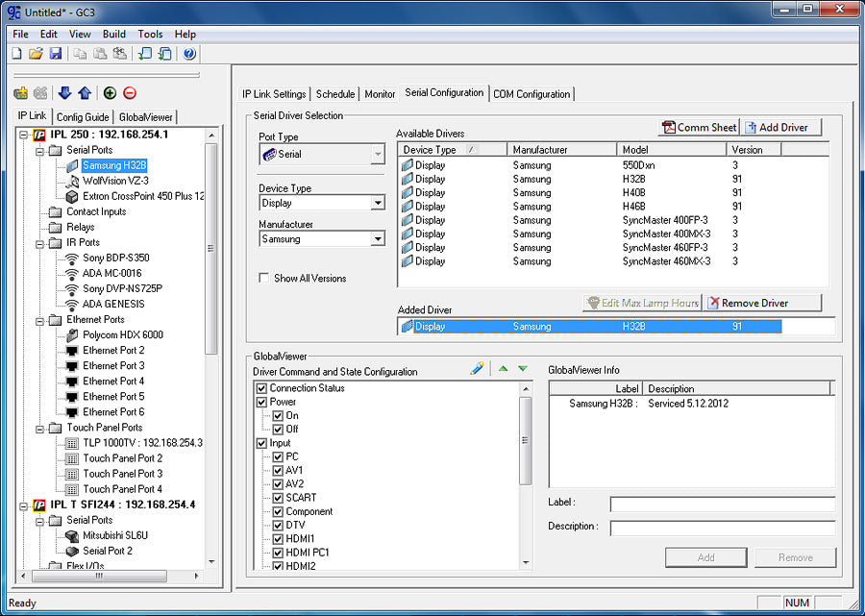Screen dimensions: 865x616
Task: Toggle the Show All Versions checkbox
Action: click(x=263, y=278)
